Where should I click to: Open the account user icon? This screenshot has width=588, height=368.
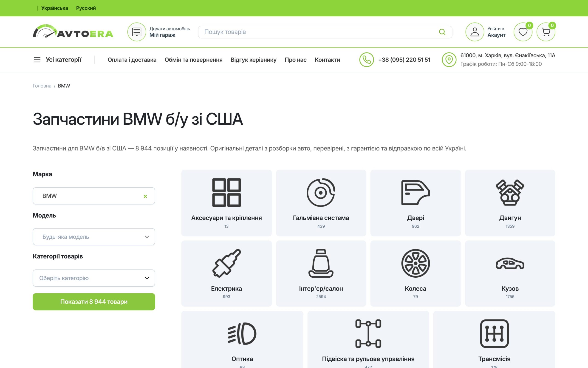475,32
